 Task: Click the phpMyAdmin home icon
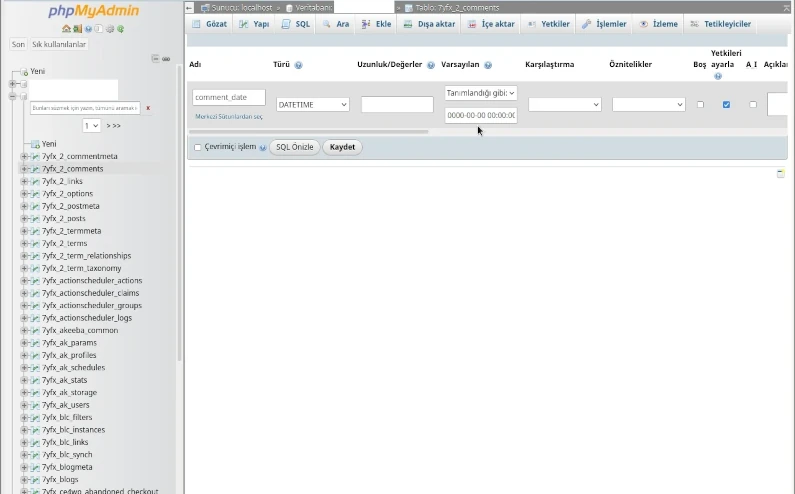(x=67, y=29)
